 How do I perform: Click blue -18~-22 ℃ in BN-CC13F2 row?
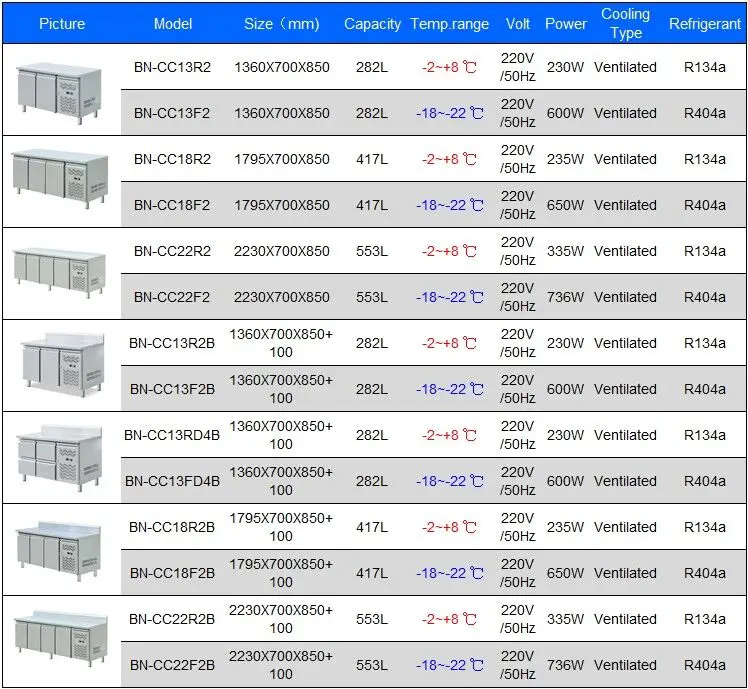click(450, 113)
